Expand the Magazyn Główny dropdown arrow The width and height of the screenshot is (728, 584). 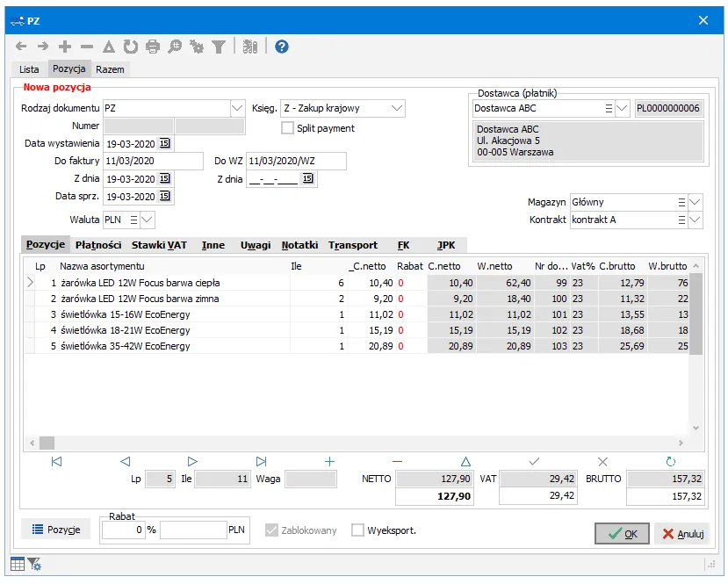[x=695, y=202]
